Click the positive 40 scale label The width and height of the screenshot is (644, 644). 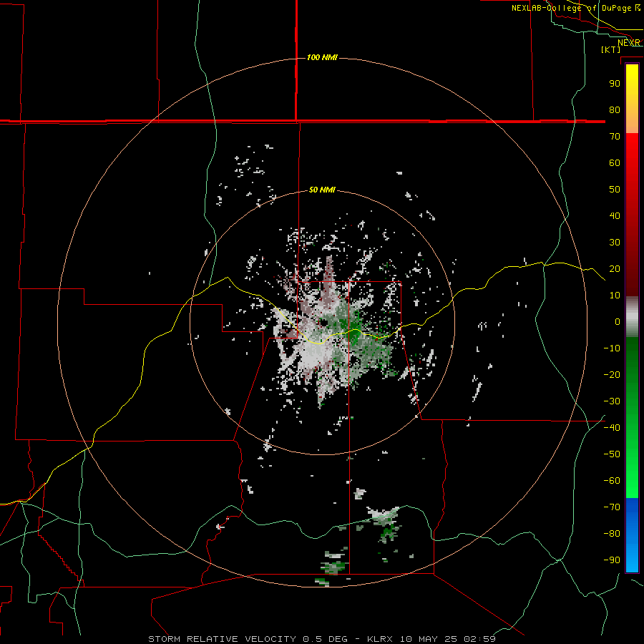[615, 216]
